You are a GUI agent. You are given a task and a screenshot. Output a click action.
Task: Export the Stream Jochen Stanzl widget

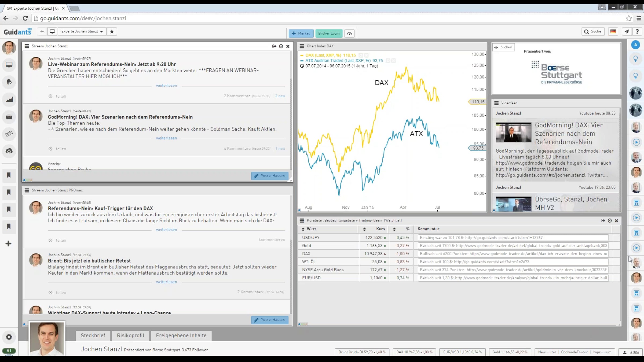click(274, 46)
